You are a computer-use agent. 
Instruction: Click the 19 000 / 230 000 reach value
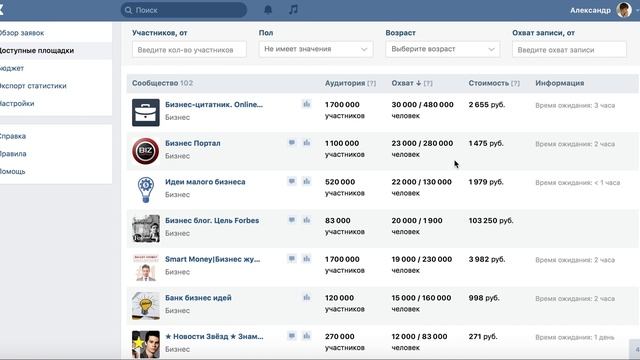[422, 259]
